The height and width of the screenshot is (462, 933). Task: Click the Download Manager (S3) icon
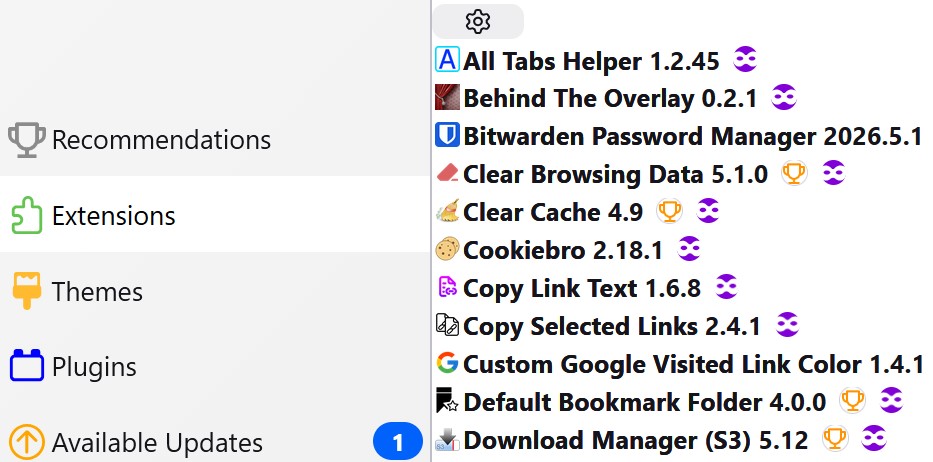(447, 439)
